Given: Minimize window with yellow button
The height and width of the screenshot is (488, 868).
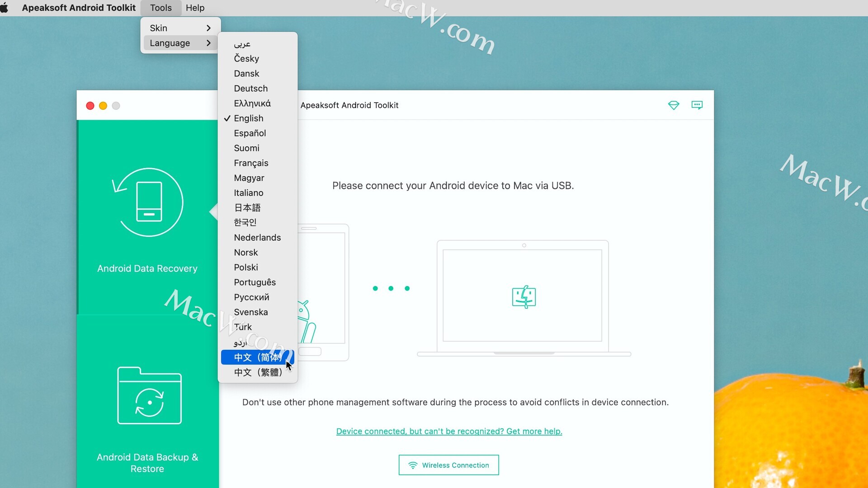Looking at the screenshot, I should click(x=103, y=106).
